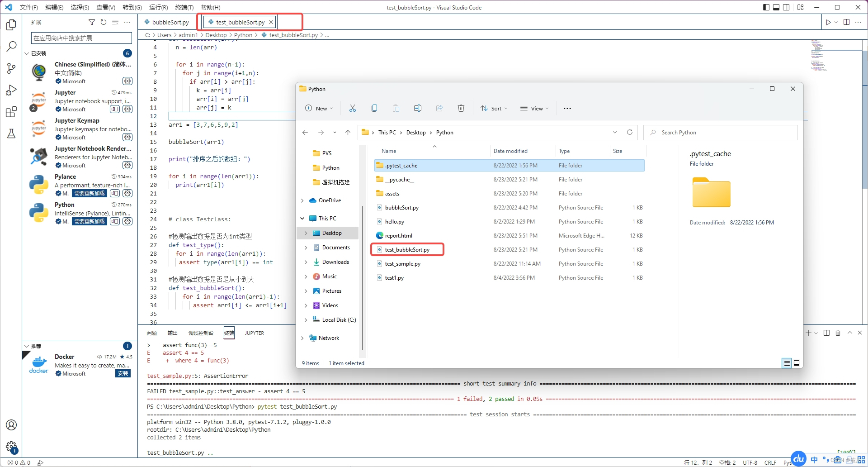
Task: Click the Rename icon in File Explorer toolbar
Action: (x=418, y=108)
